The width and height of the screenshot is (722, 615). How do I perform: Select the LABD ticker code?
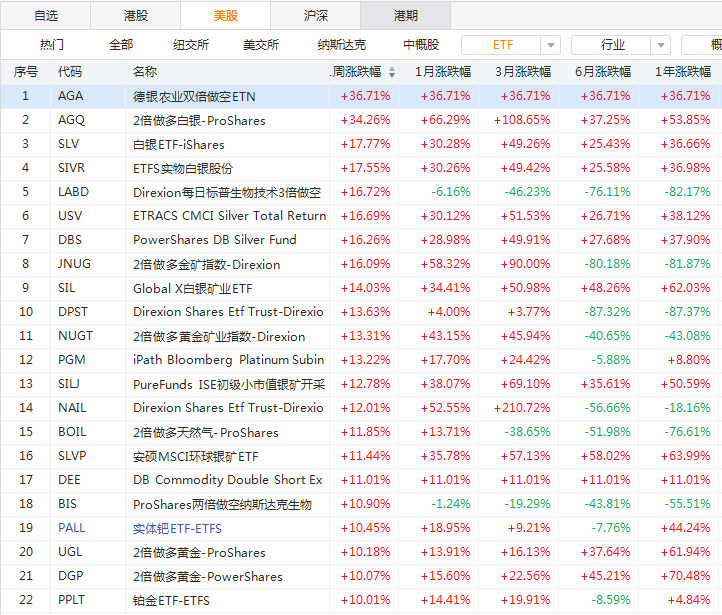pyautogui.click(x=73, y=191)
